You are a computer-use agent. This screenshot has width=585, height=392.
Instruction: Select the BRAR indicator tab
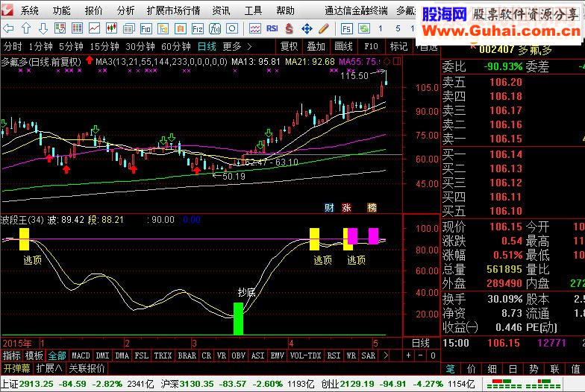187,355
